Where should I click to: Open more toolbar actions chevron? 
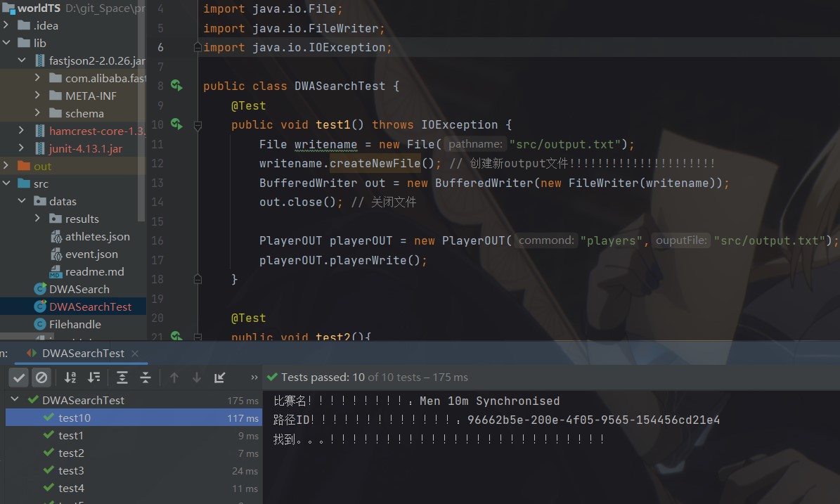pos(254,377)
